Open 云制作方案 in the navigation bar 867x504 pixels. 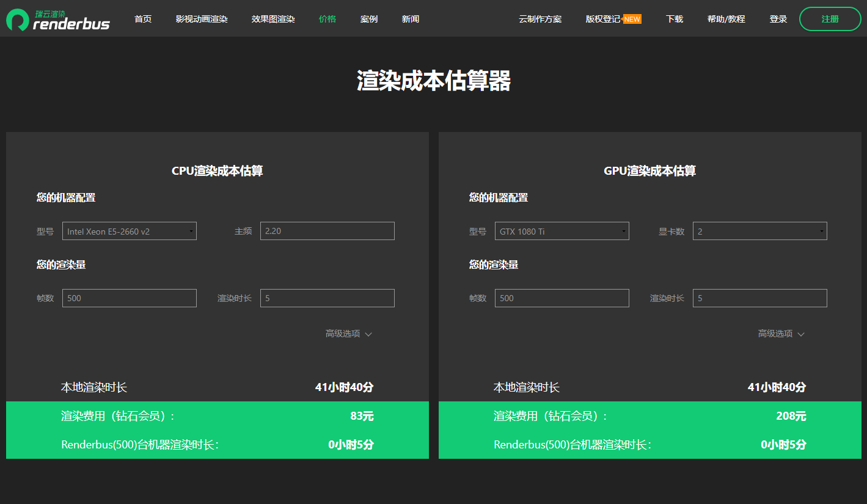click(x=540, y=19)
